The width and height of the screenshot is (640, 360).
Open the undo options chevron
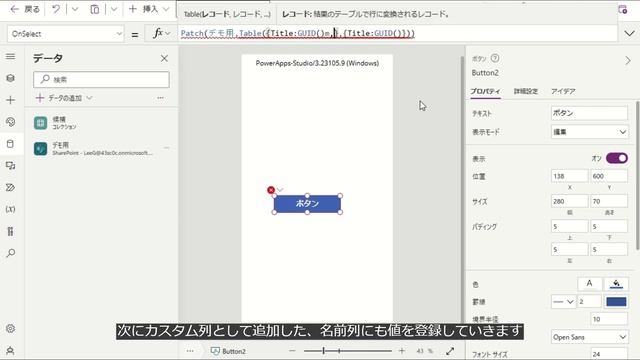pos(75,9)
